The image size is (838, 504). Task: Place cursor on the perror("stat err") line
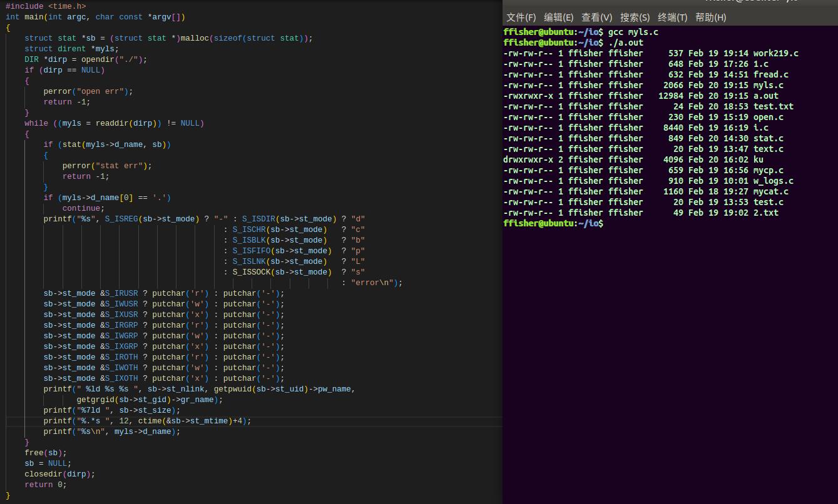tap(107, 166)
